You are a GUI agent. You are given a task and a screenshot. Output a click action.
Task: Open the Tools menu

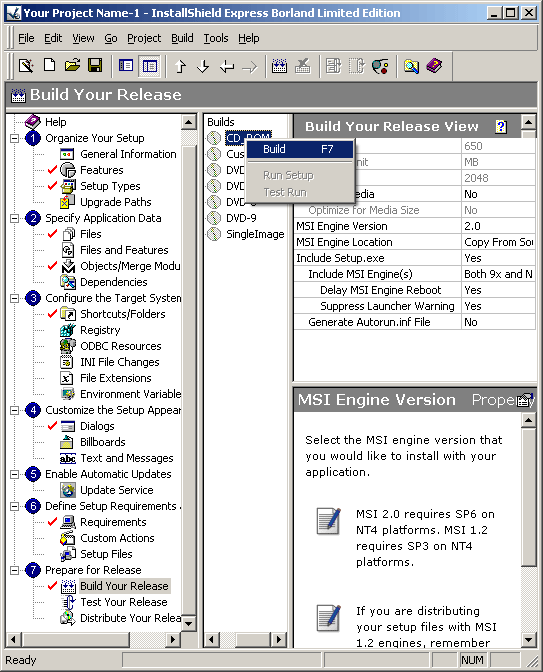216,39
